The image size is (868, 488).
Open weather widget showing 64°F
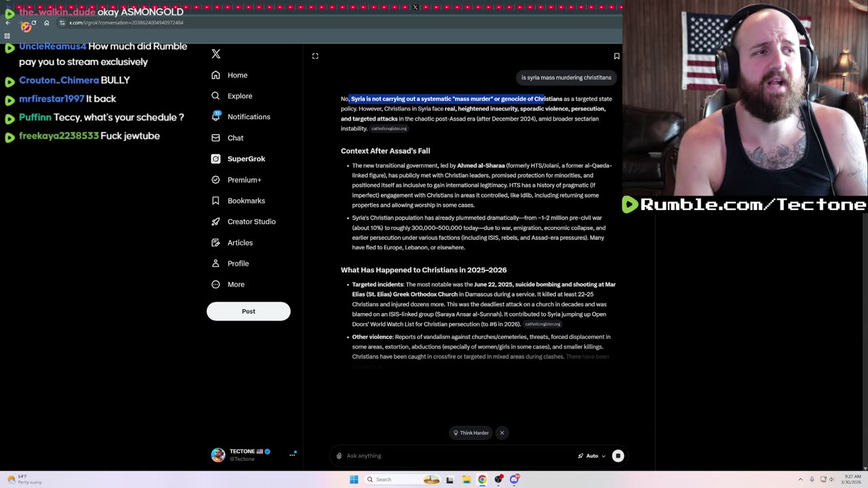pyautogui.click(x=26, y=479)
